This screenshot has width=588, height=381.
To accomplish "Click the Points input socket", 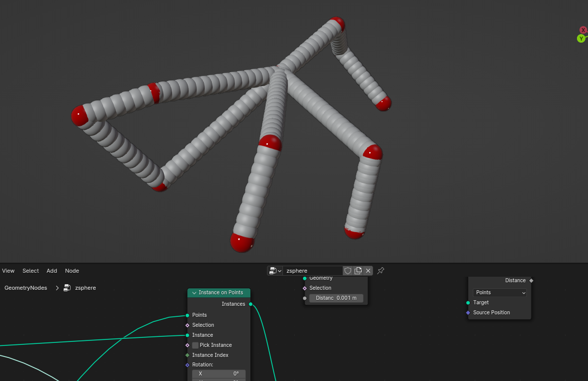I will (x=187, y=315).
